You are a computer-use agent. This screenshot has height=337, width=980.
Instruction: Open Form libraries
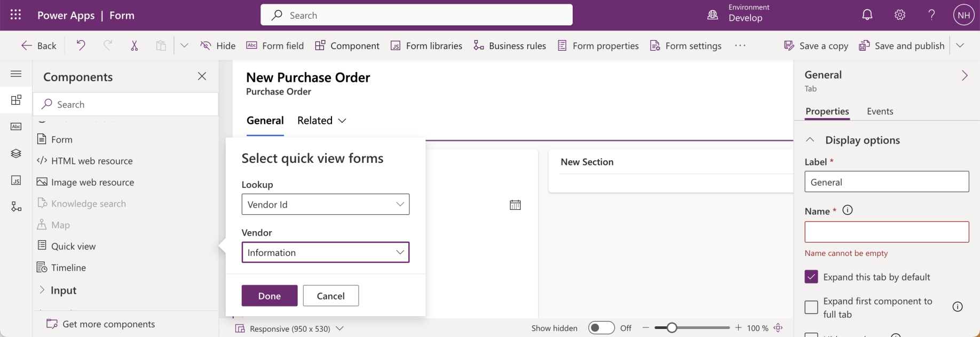click(426, 45)
